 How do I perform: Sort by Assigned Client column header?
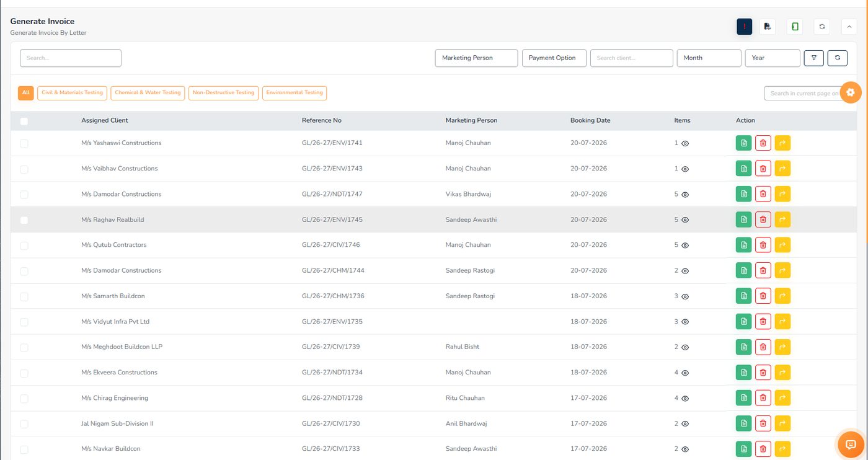pyautogui.click(x=105, y=120)
